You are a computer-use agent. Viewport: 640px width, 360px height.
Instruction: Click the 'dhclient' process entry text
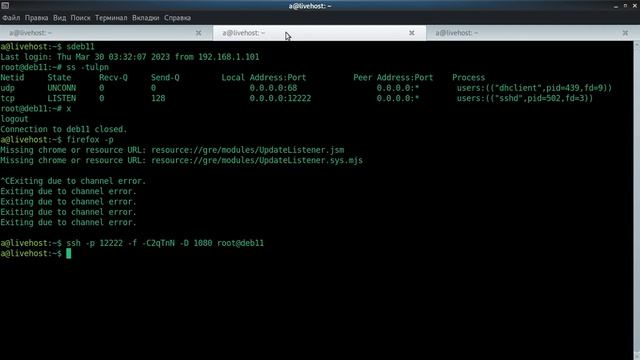(534, 88)
